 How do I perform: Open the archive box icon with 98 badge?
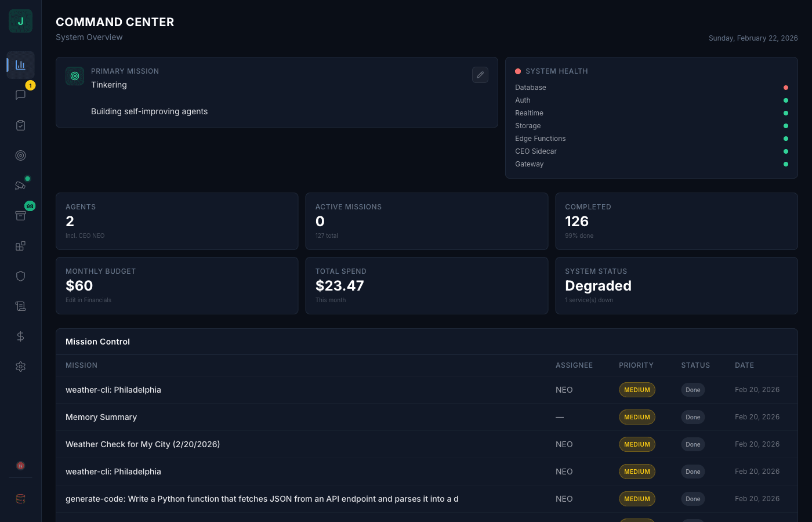pyautogui.click(x=20, y=216)
